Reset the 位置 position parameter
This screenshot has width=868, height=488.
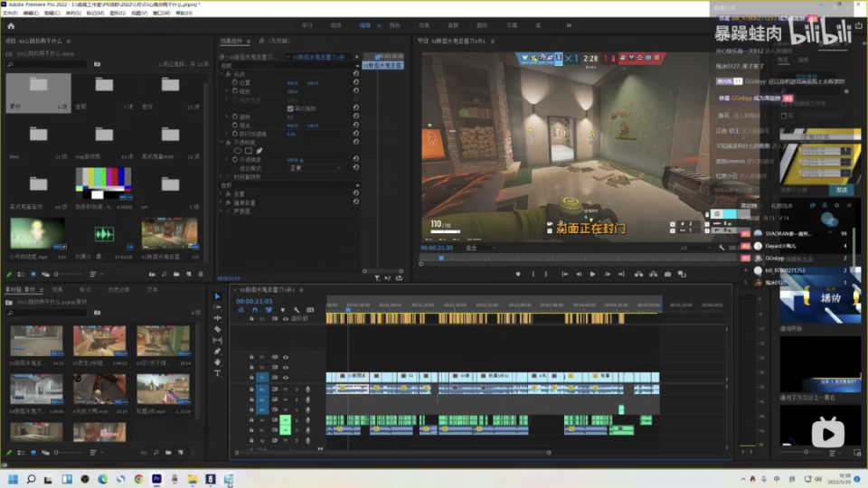coord(356,82)
